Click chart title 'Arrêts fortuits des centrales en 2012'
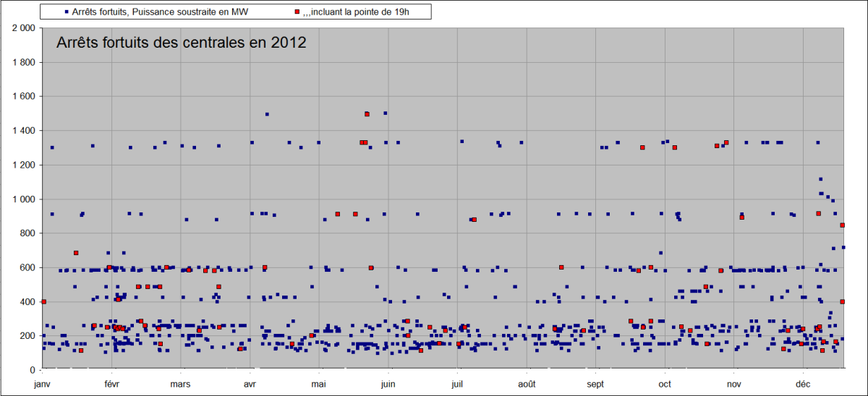The image size is (868, 396). coord(181,43)
